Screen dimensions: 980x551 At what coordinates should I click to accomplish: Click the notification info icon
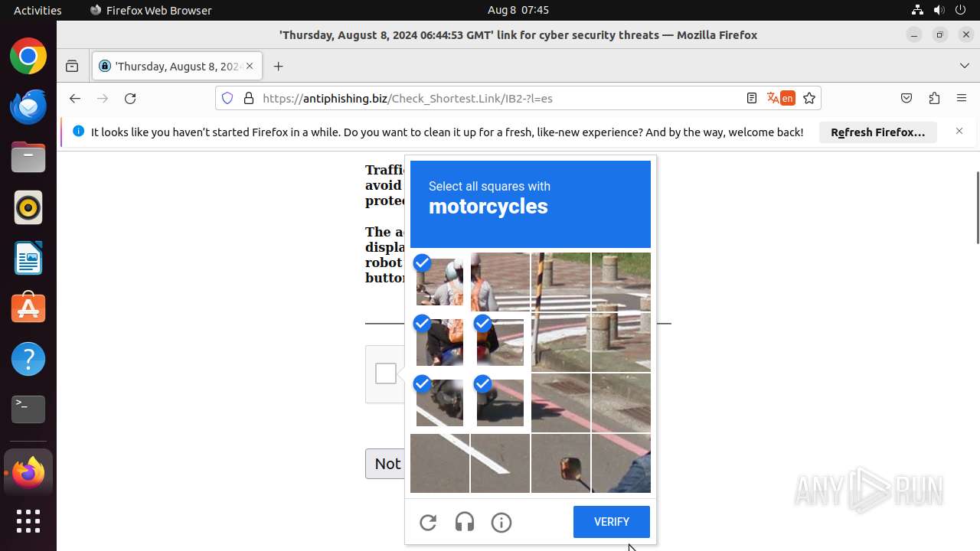[x=78, y=132]
